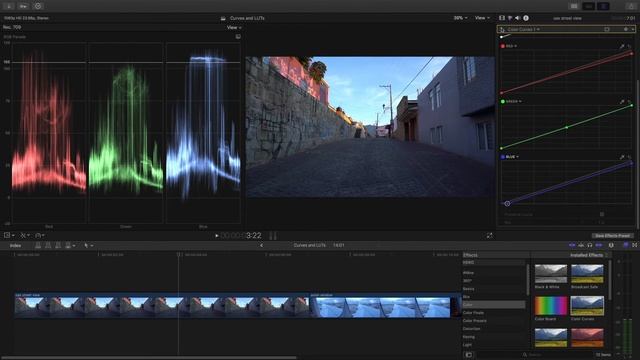Toggle the effects browser icon
This screenshot has height=360, width=640.
tap(625, 245)
